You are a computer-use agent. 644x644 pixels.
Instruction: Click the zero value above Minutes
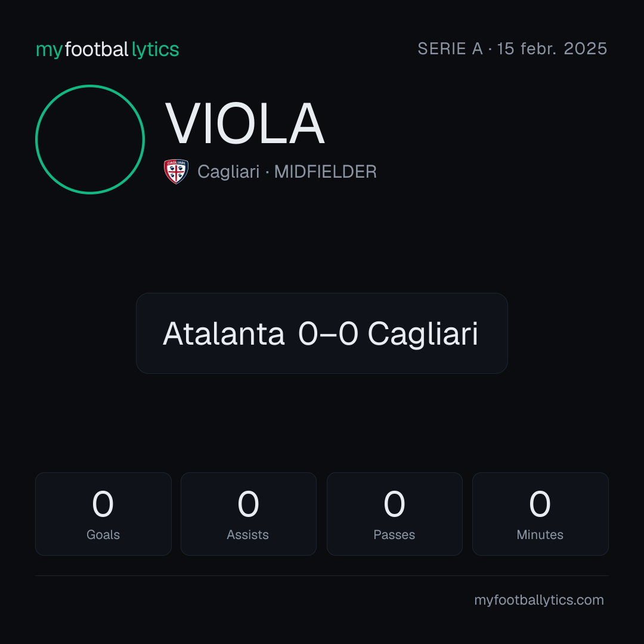(x=540, y=504)
